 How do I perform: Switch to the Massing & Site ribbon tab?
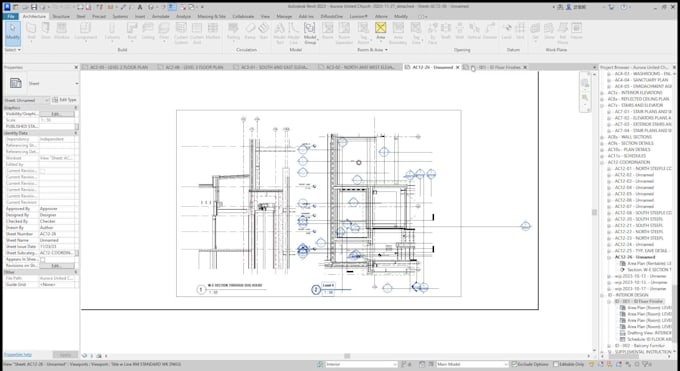pyautogui.click(x=211, y=16)
